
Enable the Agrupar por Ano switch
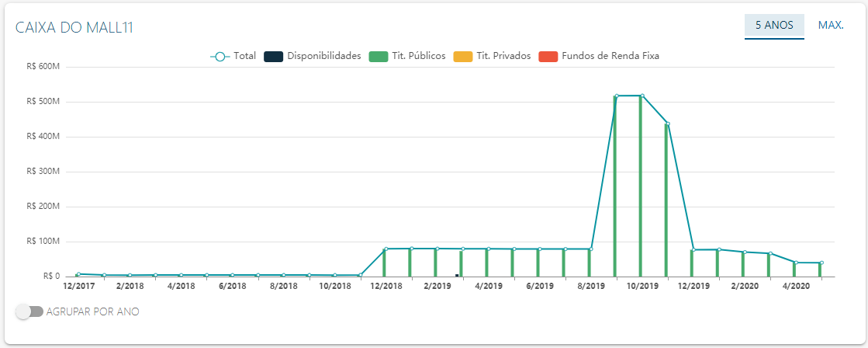click(x=30, y=312)
